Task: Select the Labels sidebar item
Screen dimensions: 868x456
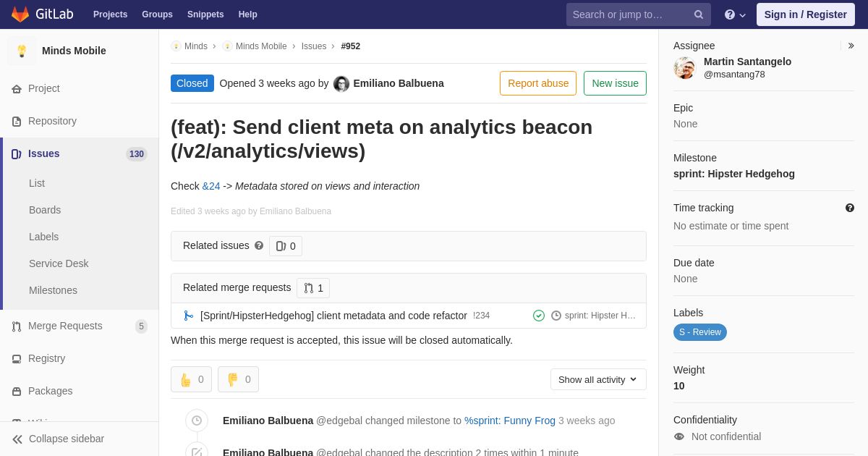Action: click(x=43, y=237)
